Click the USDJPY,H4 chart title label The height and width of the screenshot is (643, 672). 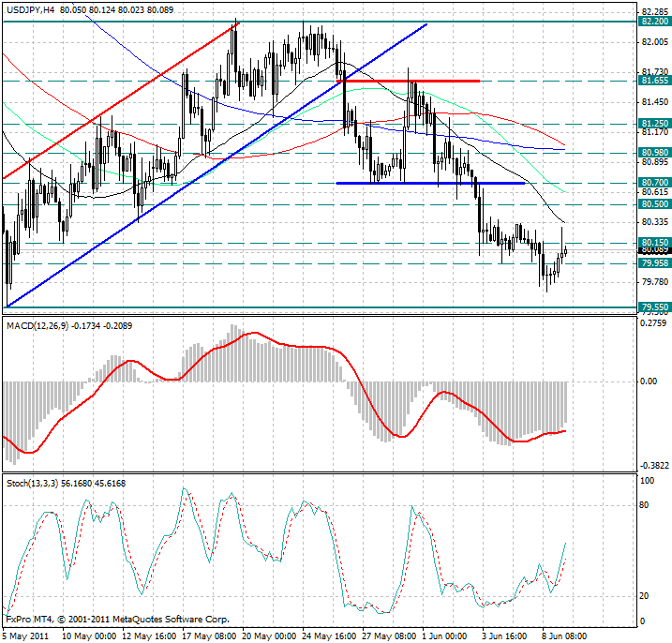point(29,7)
